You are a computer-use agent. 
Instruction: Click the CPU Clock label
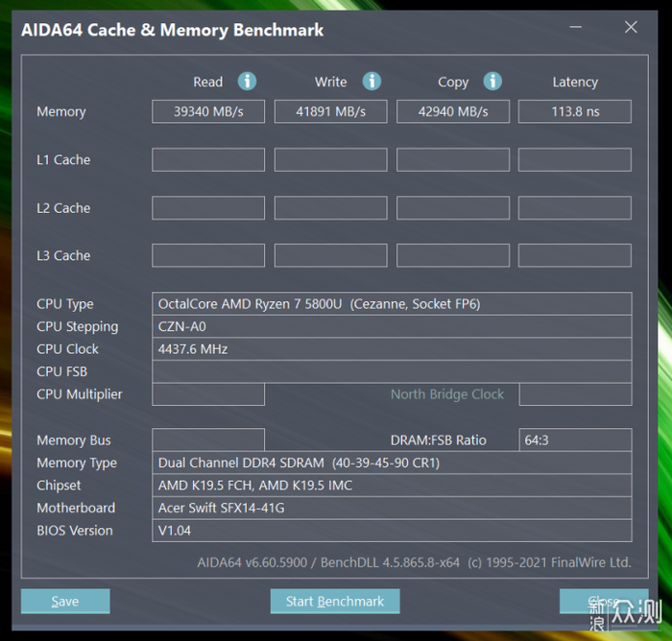67,349
